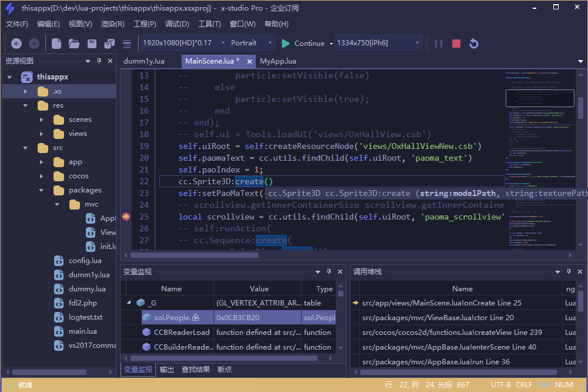Switch to the MyApp.lua tab
This screenshot has width=588, height=392.
point(278,61)
